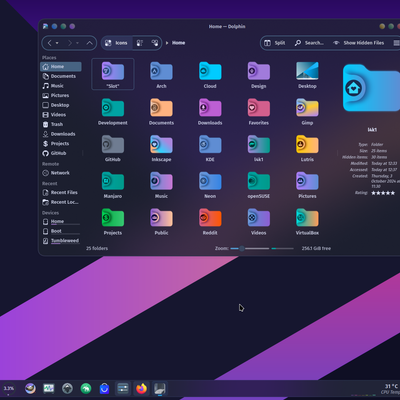Open the Lutris folder
This screenshot has width=400, height=400.
[x=307, y=148]
